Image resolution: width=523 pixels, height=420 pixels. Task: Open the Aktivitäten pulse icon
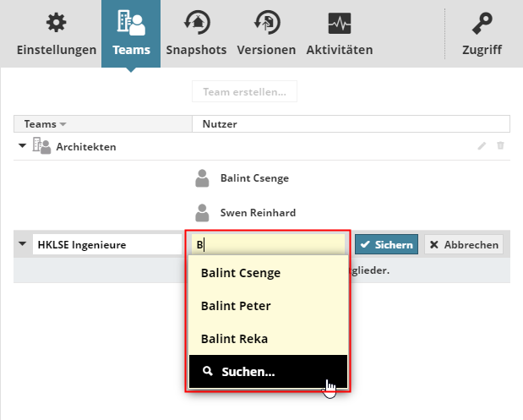click(339, 24)
